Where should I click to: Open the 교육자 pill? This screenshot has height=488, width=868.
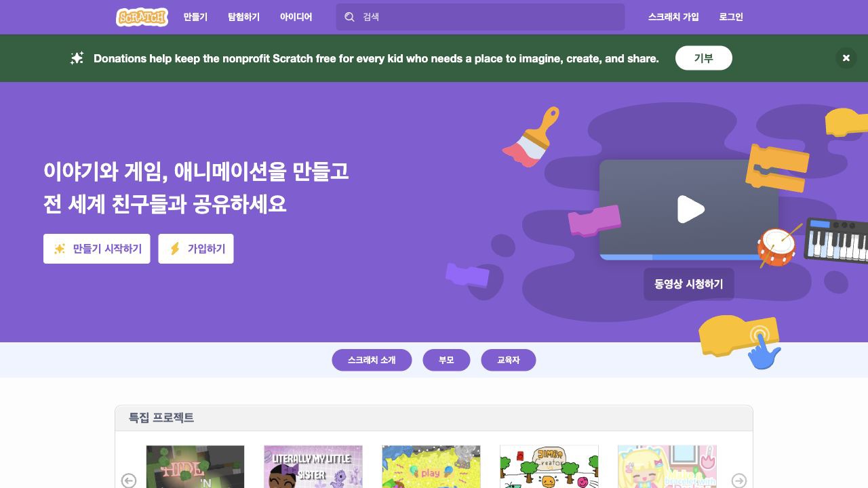509,360
